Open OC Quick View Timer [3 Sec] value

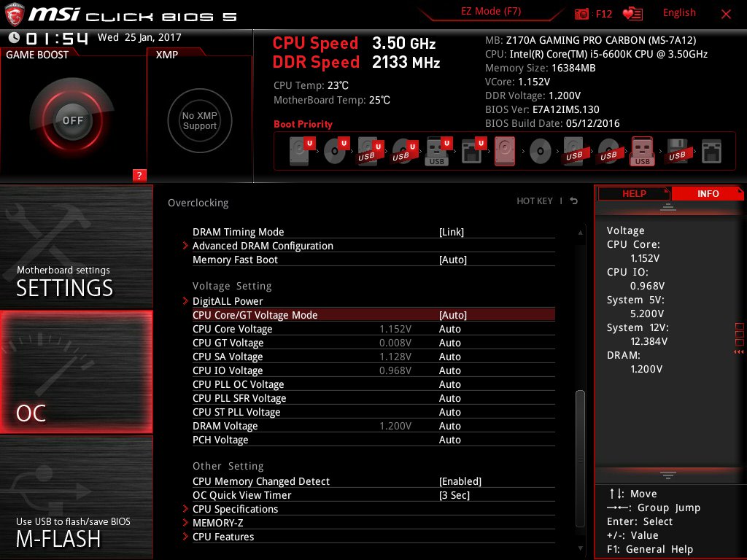click(x=454, y=495)
